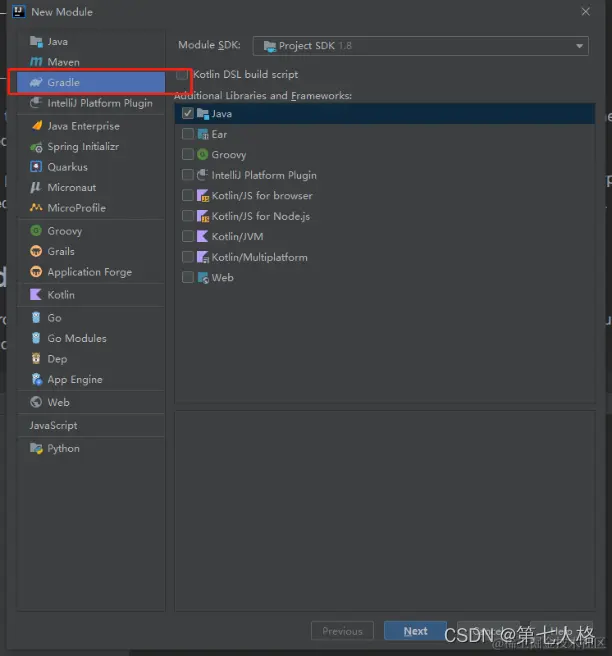Select Java Enterprise label in list
612x656 pixels.
click(83, 126)
